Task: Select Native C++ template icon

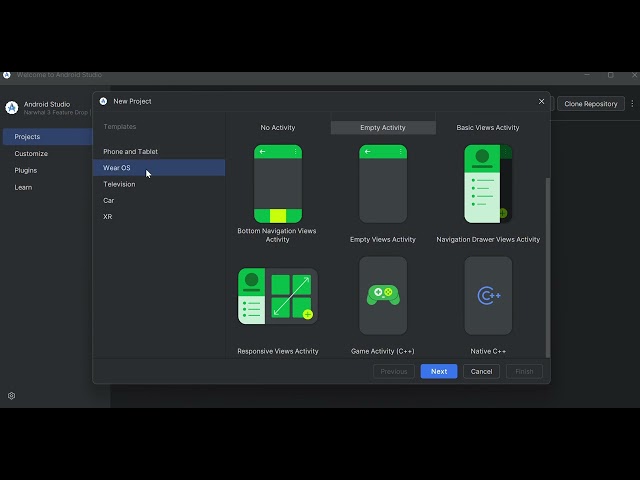Action: [489, 296]
